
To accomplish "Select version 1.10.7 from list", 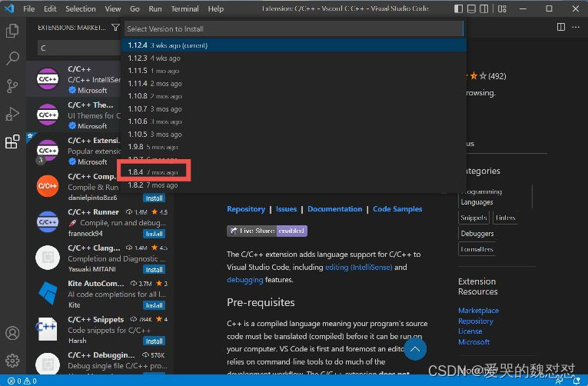I will (x=294, y=108).
